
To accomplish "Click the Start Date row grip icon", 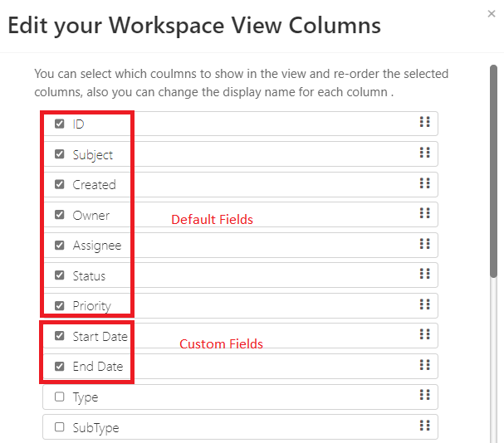I will (424, 334).
